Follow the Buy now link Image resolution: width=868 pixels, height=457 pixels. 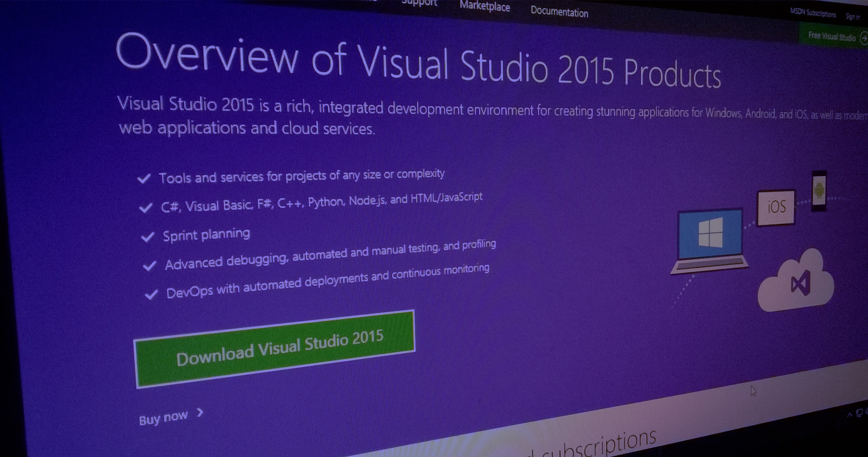pyautogui.click(x=163, y=418)
